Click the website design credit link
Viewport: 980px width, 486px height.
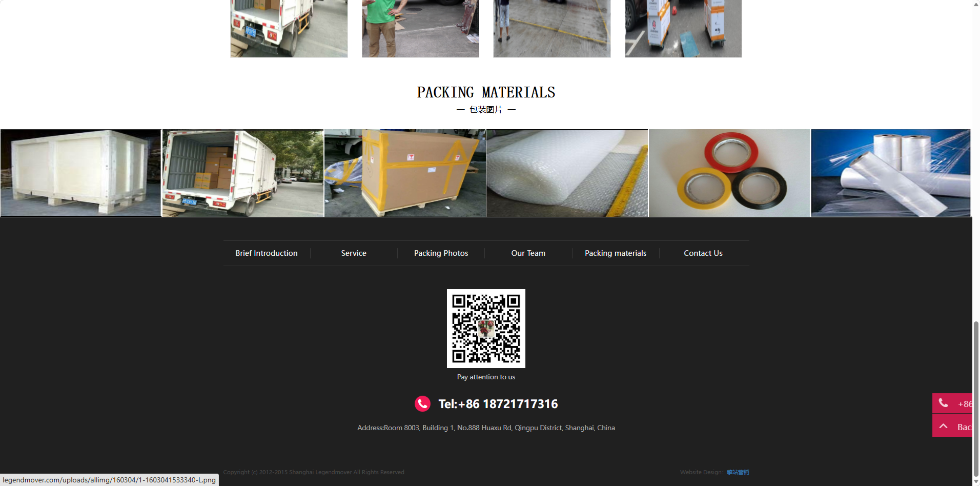point(738,472)
